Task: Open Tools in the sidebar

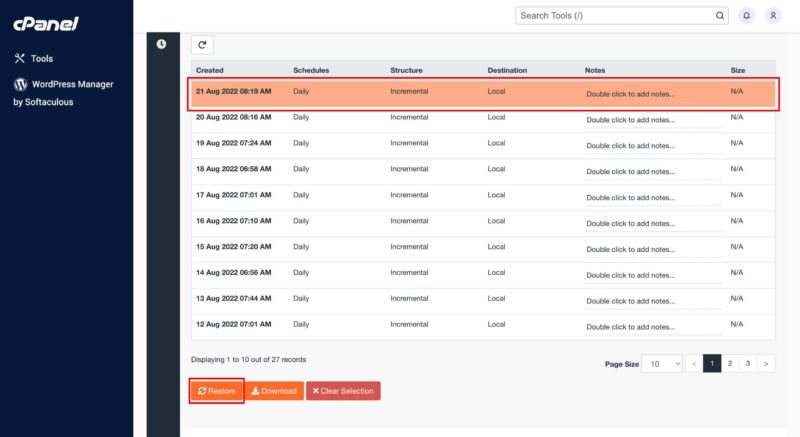Action: [x=34, y=59]
